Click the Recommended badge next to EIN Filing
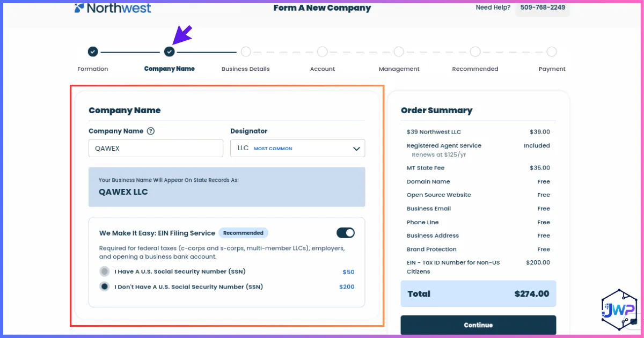This screenshot has height=338, width=644. 243,233
